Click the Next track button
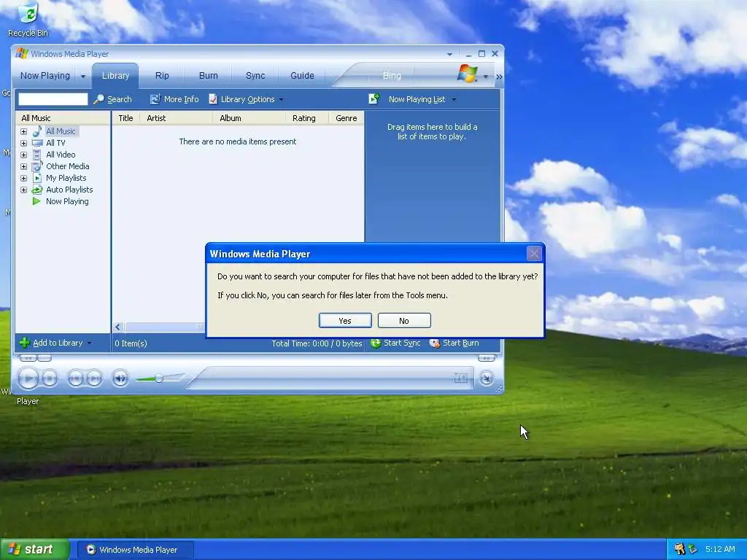 94,378
